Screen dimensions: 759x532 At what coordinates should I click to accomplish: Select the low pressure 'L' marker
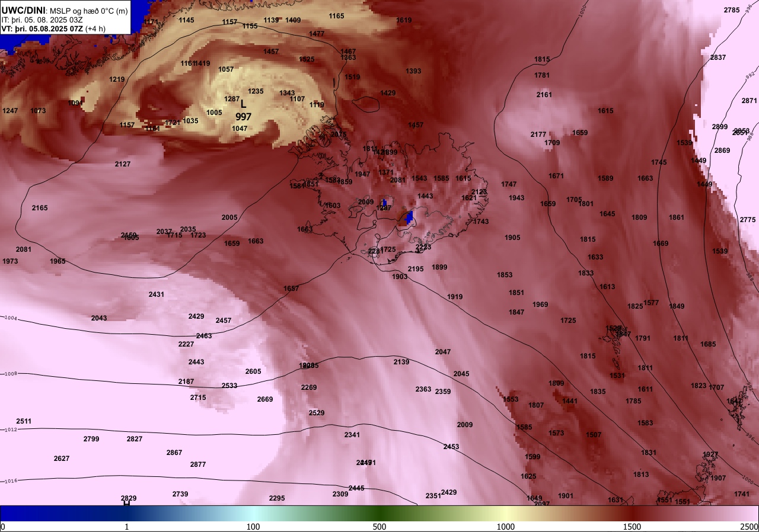[243, 104]
